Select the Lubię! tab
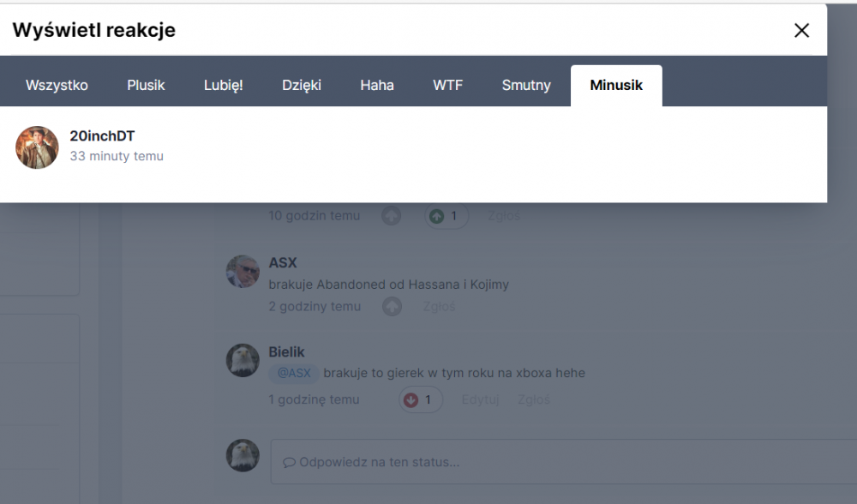The image size is (857, 504). 223,86
